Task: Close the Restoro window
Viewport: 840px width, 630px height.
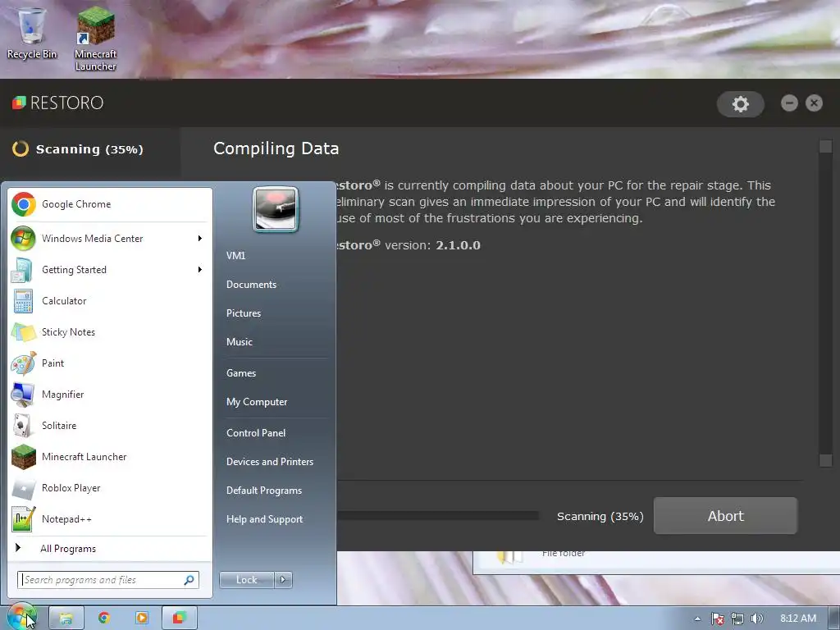Action: 814,103
